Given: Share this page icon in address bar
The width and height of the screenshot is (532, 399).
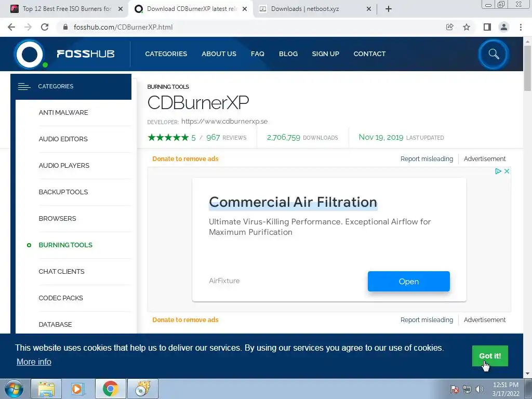Looking at the screenshot, I should (x=449, y=27).
